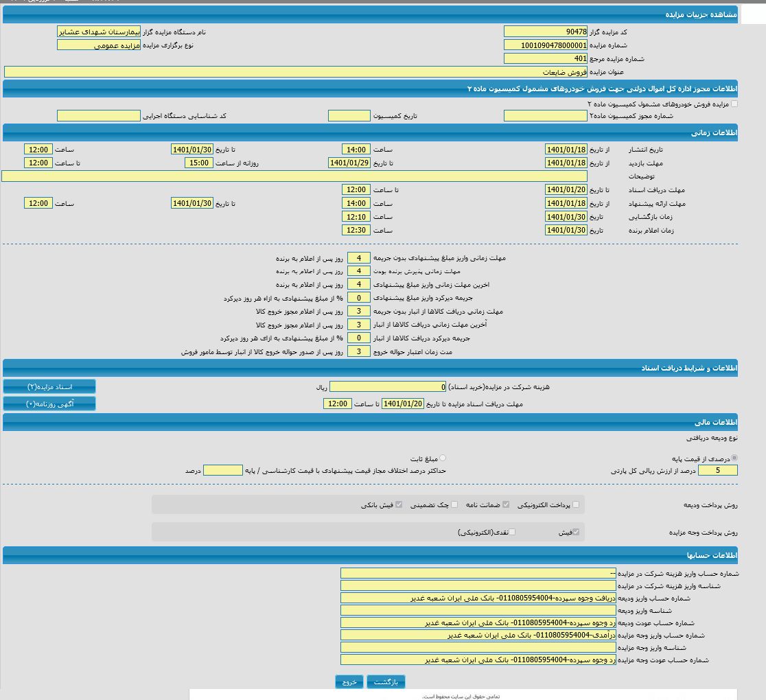Open آگهی روزنامه (0) newspaper ads
This screenshot has height=700, width=766.
tap(49, 404)
